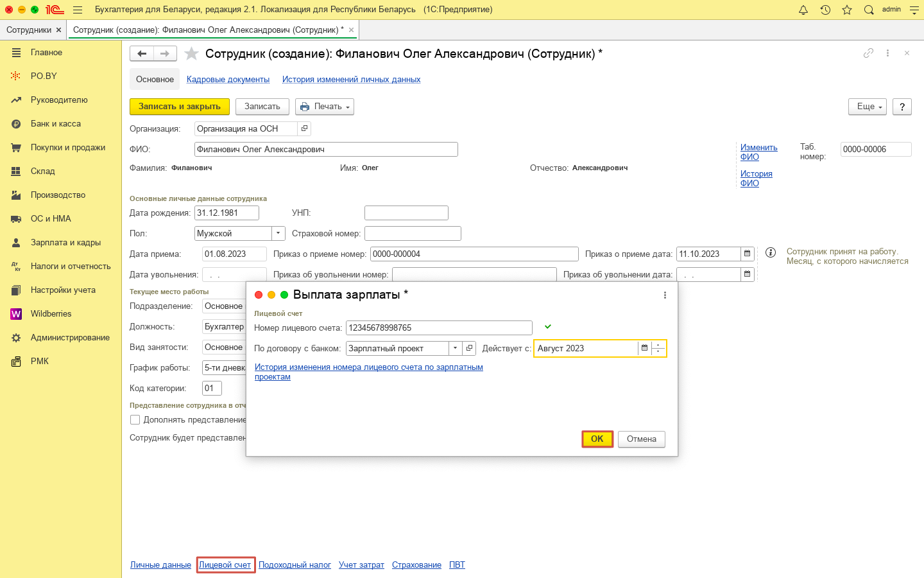The width and height of the screenshot is (924, 578).
Task: Open Руководителю section
Action: click(61, 100)
